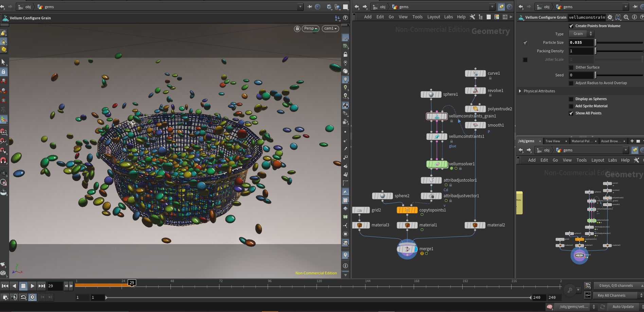Image resolution: width=644 pixels, height=312 pixels.
Task: Open Tools menu in lower-right network pane
Action: coord(582,160)
